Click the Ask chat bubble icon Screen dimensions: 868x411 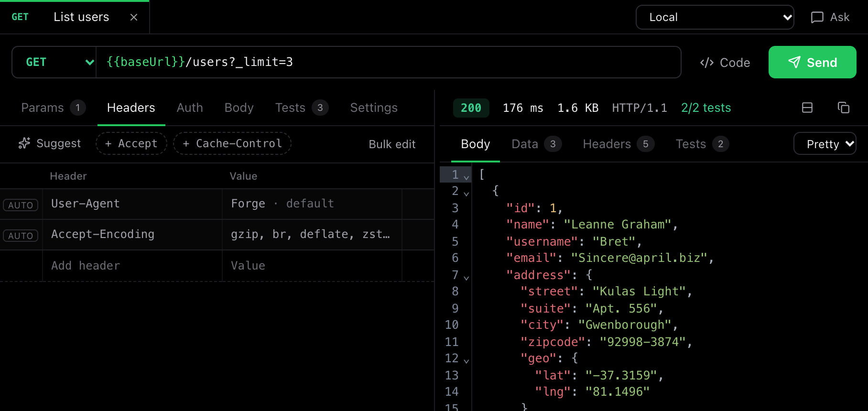coord(817,17)
